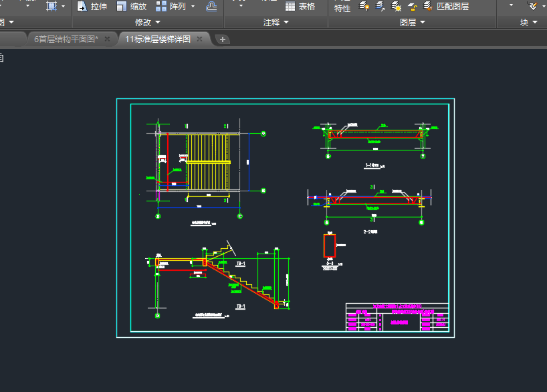Click the layer icon with the sun
This screenshot has width=547, height=392.
point(397,7)
